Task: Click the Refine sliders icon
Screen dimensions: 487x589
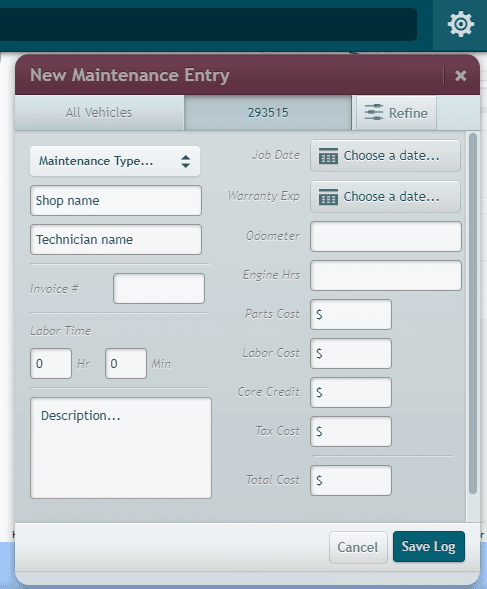Action: coord(374,113)
